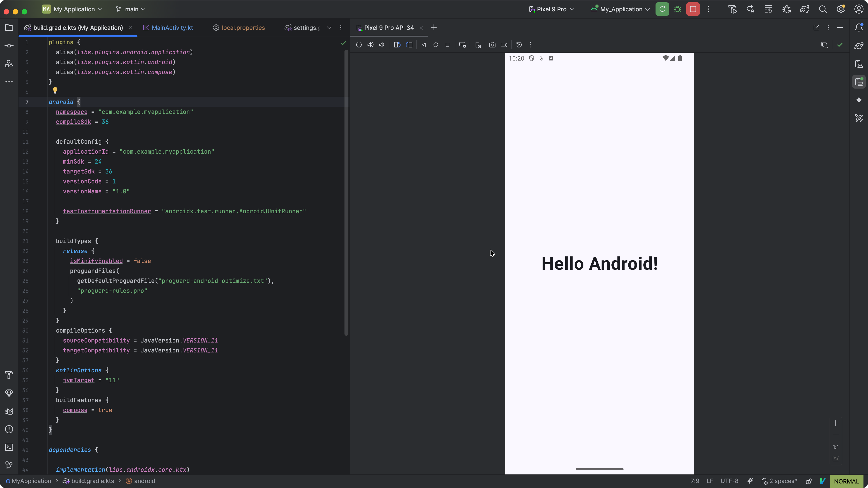This screenshot has width=868, height=488.
Task: Switch to the MainActivity.kt tab
Action: 172,28
